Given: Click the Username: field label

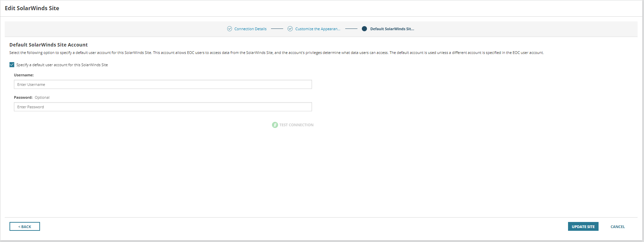Looking at the screenshot, I should [x=24, y=75].
